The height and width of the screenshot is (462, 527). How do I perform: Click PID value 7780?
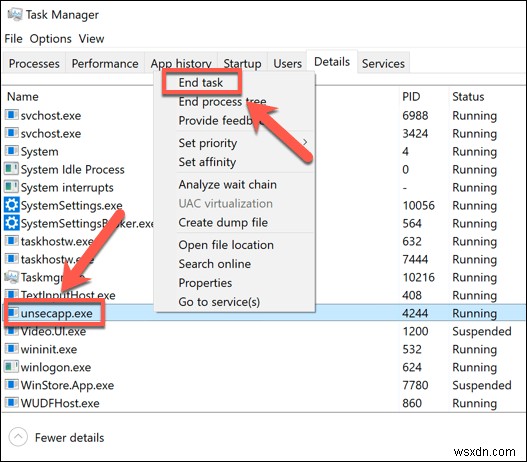point(415,385)
